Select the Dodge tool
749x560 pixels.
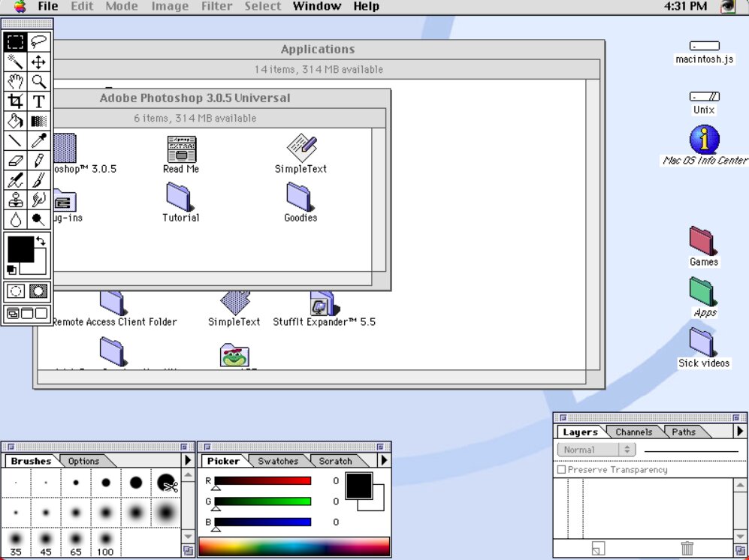coord(39,220)
